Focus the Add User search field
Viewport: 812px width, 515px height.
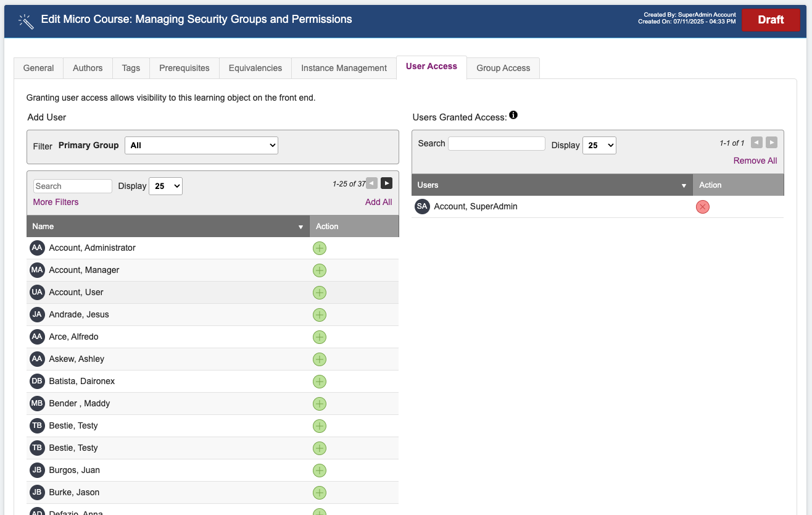pos(73,186)
